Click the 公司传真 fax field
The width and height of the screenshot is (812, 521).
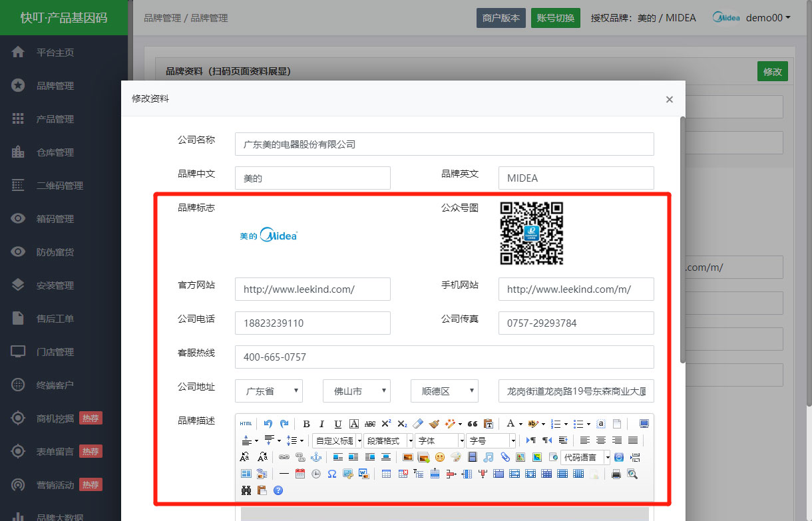coord(576,323)
